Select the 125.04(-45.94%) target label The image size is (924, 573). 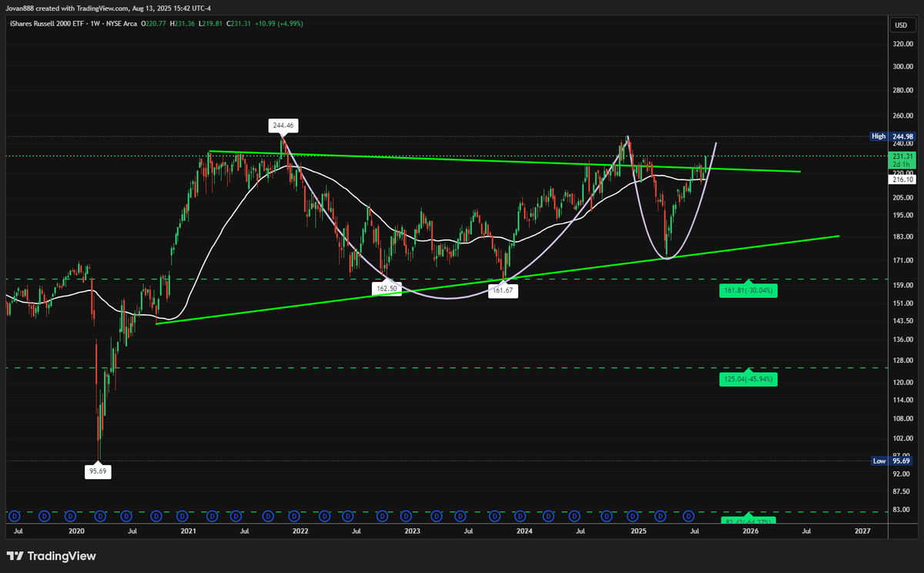[x=748, y=379]
